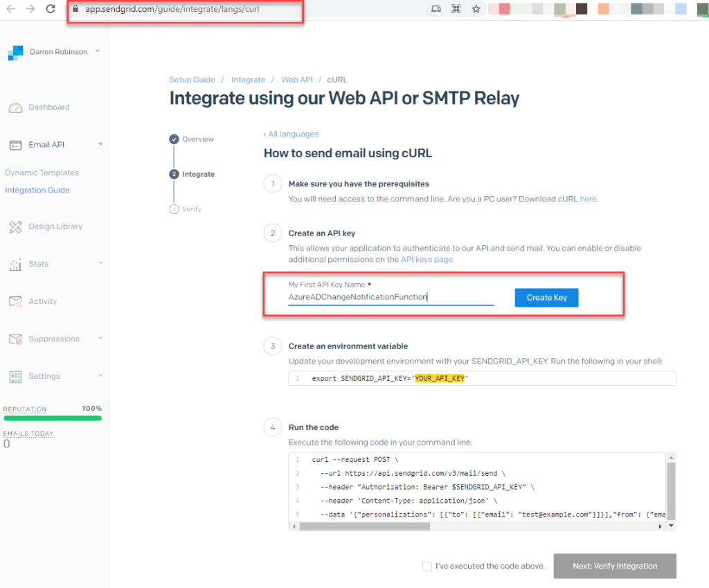Click the code block horizontal scrollbar thumb
The width and height of the screenshot is (709, 588).
click(364, 526)
